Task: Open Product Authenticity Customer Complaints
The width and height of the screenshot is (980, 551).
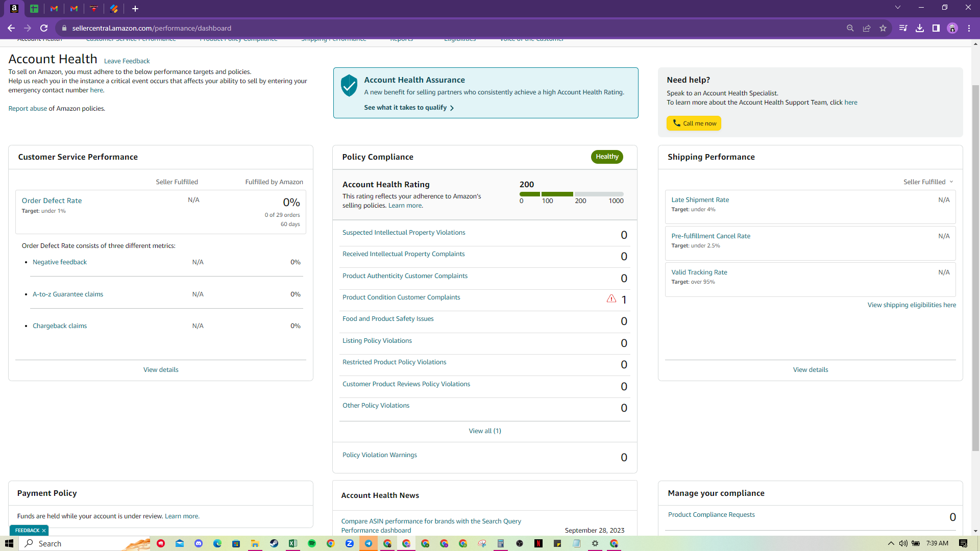Action: (405, 276)
